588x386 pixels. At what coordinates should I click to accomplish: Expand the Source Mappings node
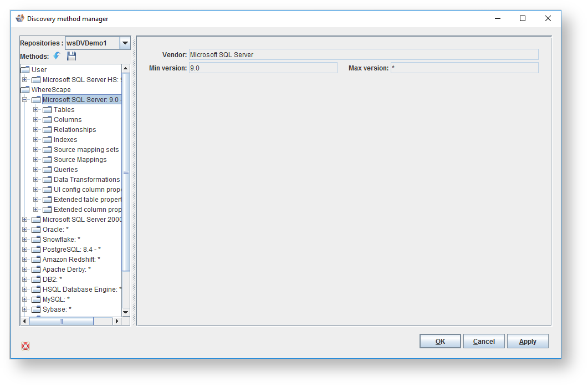coord(35,159)
